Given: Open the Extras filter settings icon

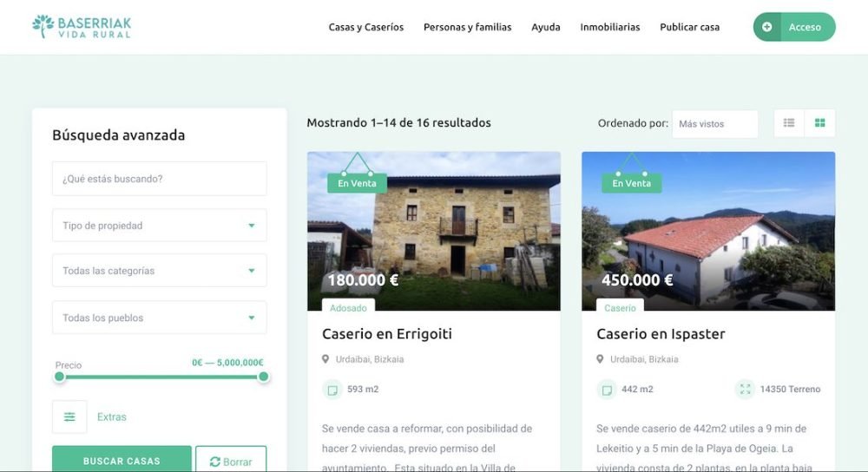Looking at the screenshot, I should (x=69, y=416).
